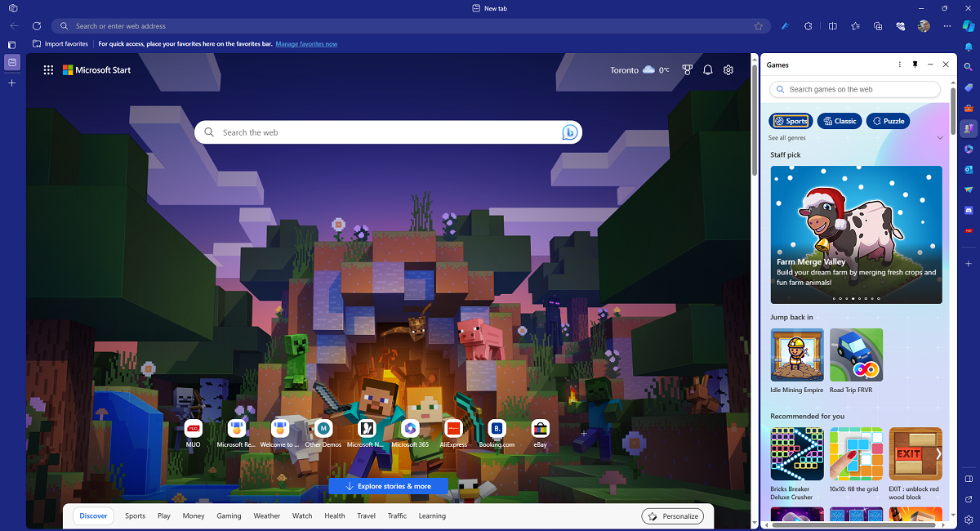Image resolution: width=980 pixels, height=531 pixels.
Task: Open the Edge settings three-dot menu
Action: click(x=947, y=25)
